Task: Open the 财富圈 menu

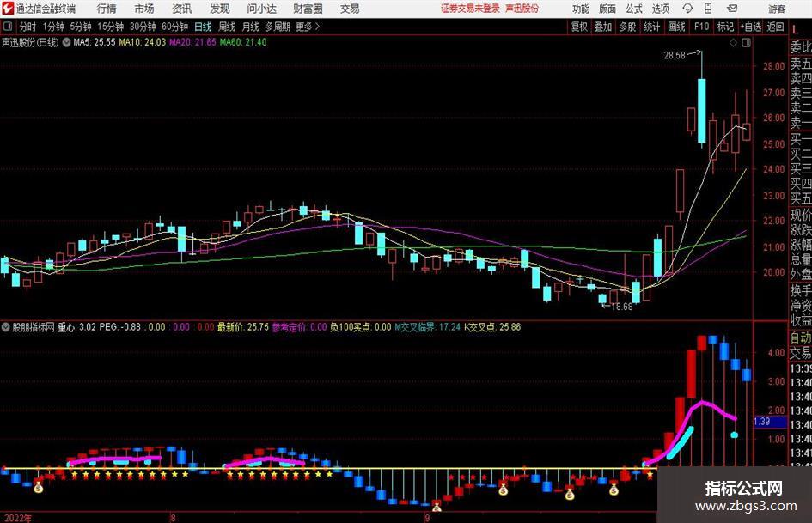Action: click(308, 9)
